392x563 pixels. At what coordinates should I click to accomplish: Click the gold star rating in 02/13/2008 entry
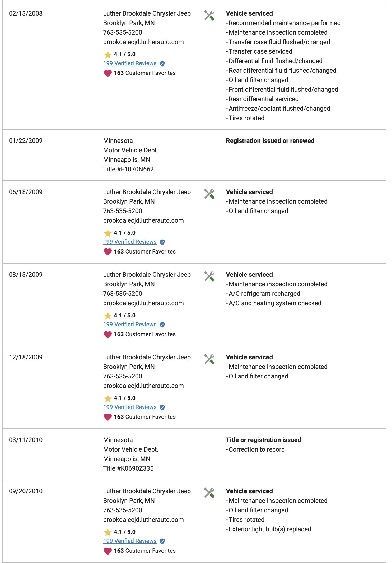coord(108,54)
